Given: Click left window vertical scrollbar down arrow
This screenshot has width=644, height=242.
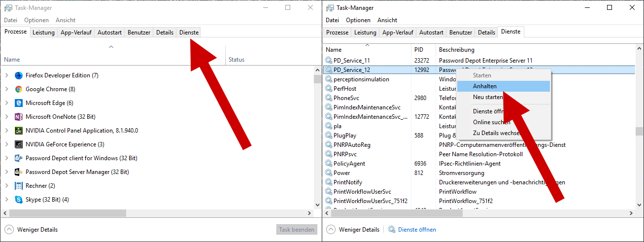Looking at the screenshot, I should coord(317,204).
